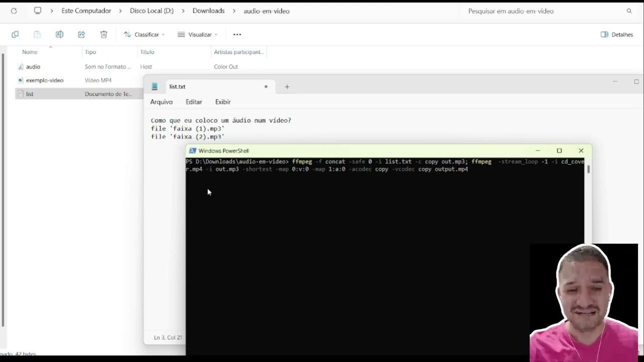Click the search magnifier icon
The height and width of the screenshot is (362, 644).
[x=629, y=11]
